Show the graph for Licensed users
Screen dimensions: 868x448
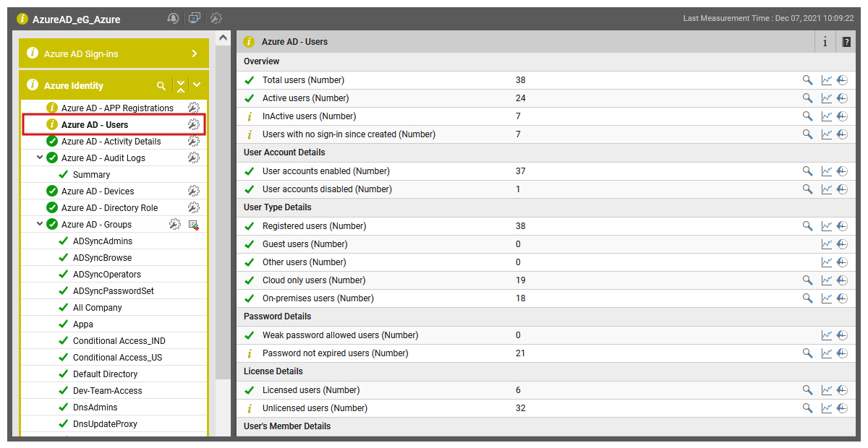coord(827,390)
